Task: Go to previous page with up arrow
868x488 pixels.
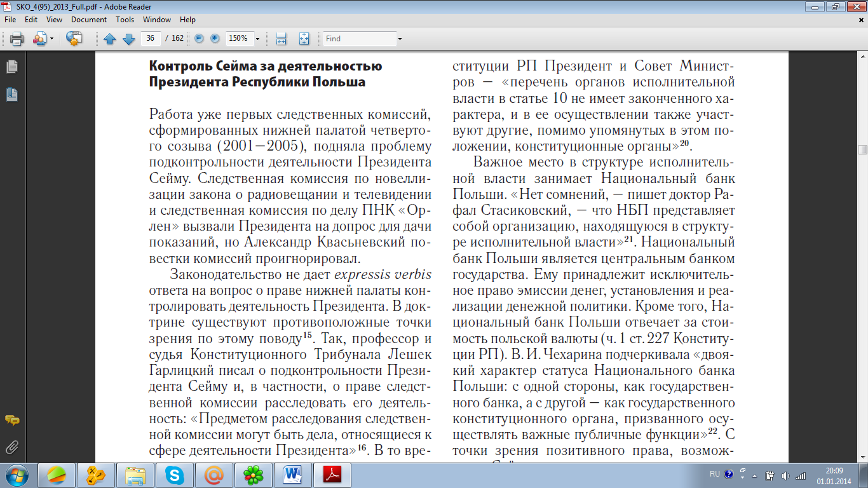Action: point(109,39)
